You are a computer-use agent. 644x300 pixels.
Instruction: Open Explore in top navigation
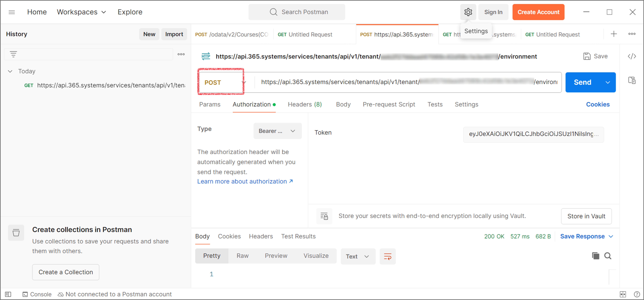(130, 12)
